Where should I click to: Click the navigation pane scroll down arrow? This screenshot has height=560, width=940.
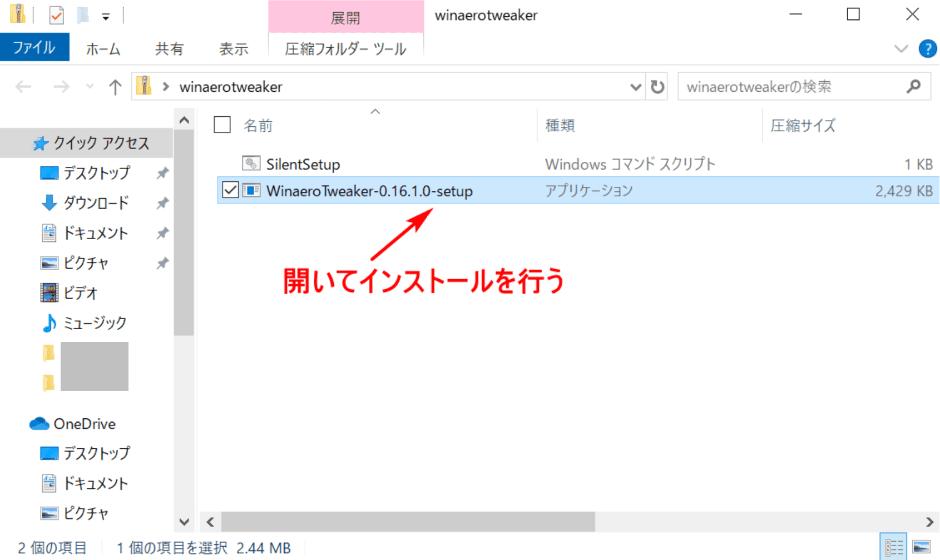(x=184, y=522)
